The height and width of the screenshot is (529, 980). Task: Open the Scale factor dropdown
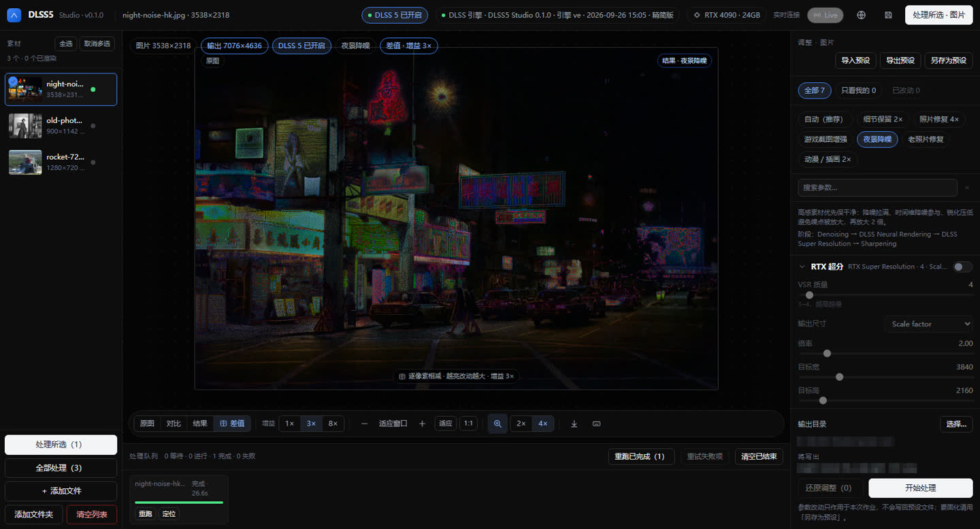point(928,324)
